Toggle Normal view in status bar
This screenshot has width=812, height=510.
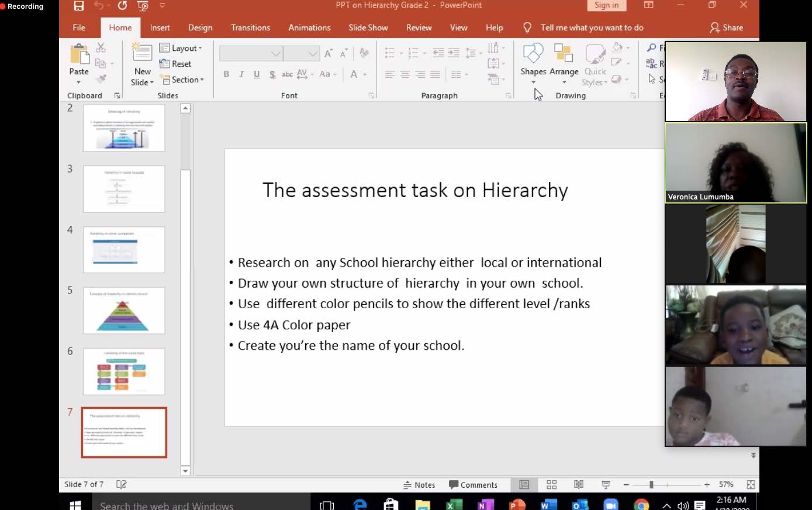[524, 485]
